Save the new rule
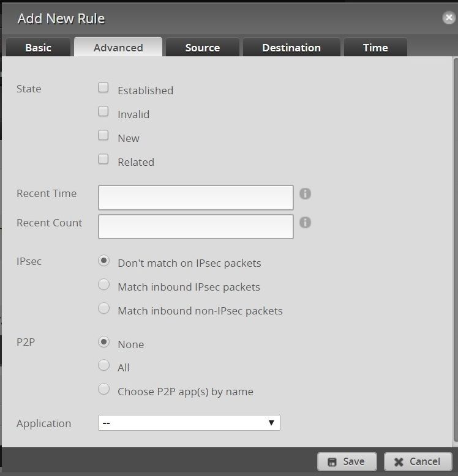This screenshot has height=476, width=458. [347, 461]
